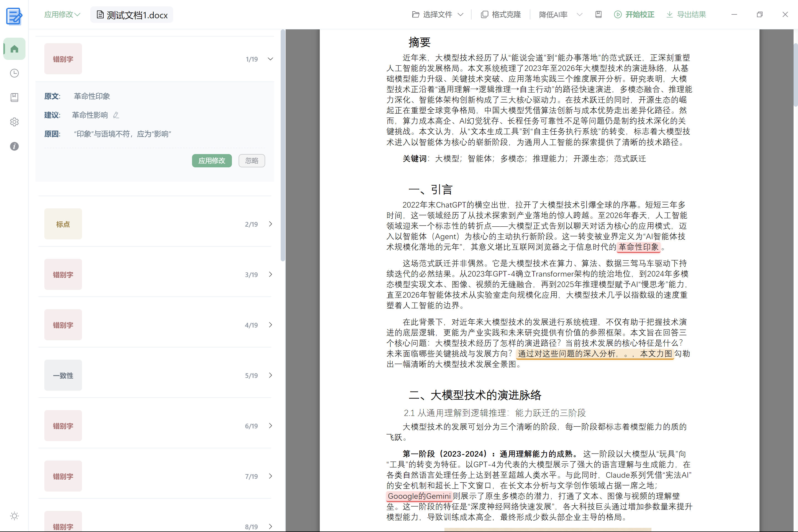Click the document view scrollbar
This screenshot has height=532, width=798.
point(796,75)
